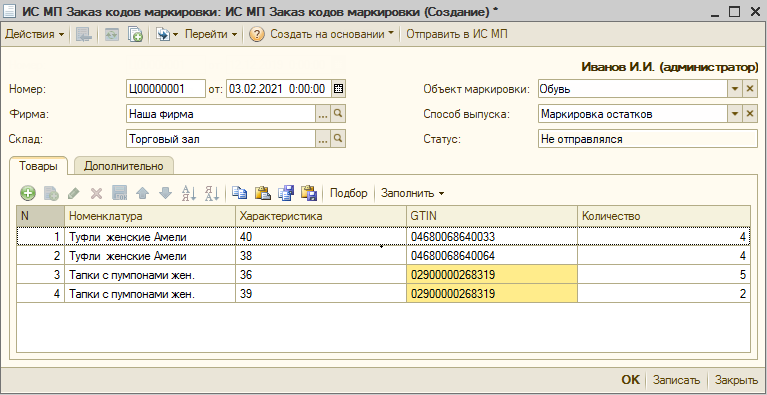The width and height of the screenshot is (767, 395).
Task: Click the date field 03.02.2021
Action: 279,89
